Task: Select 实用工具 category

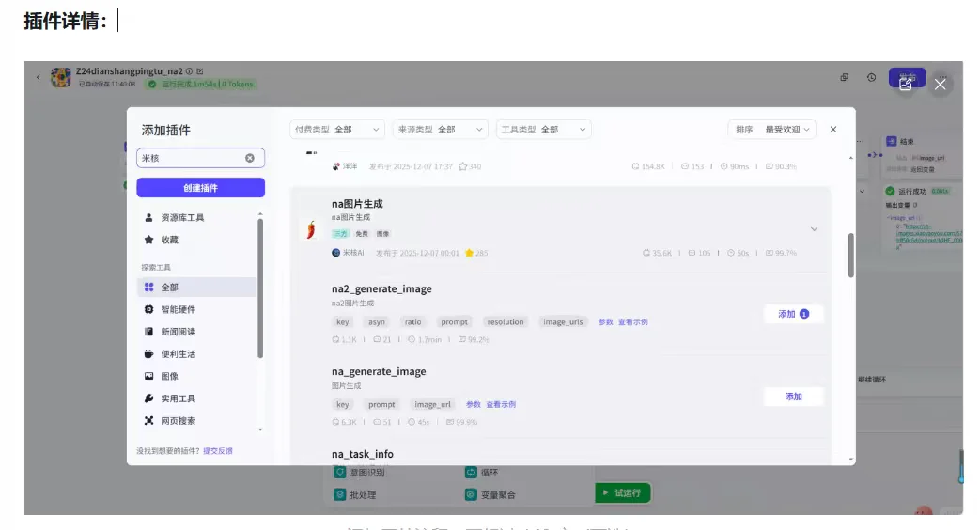Action: [x=196, y=398]
